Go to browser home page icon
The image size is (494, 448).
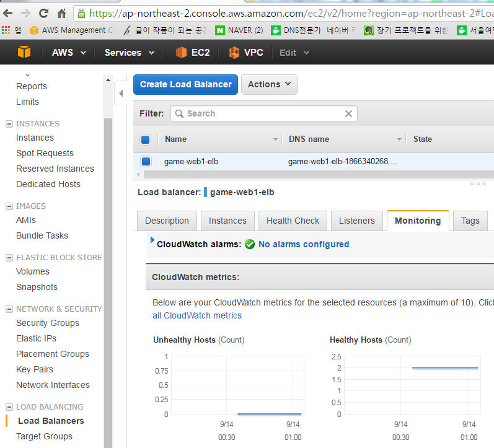coord(62,13)
